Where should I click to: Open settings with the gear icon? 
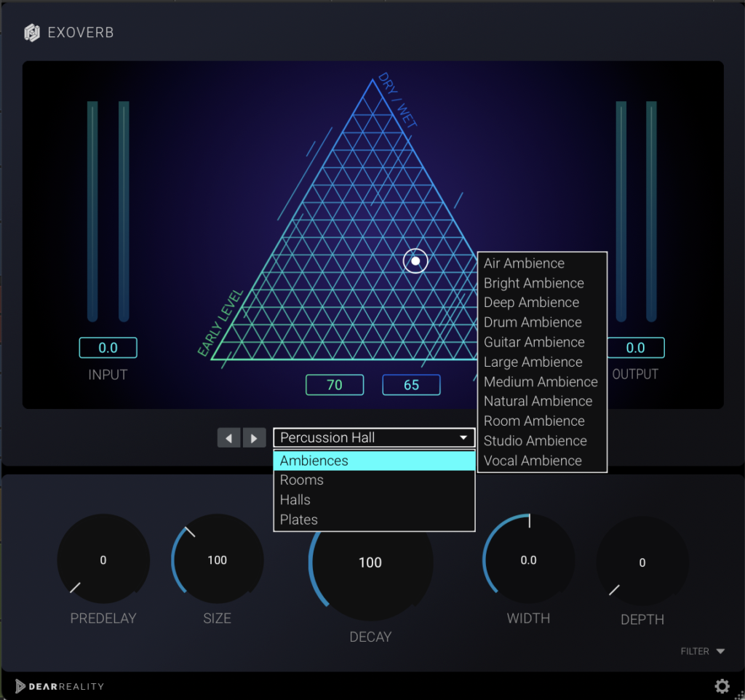(722, 685)
